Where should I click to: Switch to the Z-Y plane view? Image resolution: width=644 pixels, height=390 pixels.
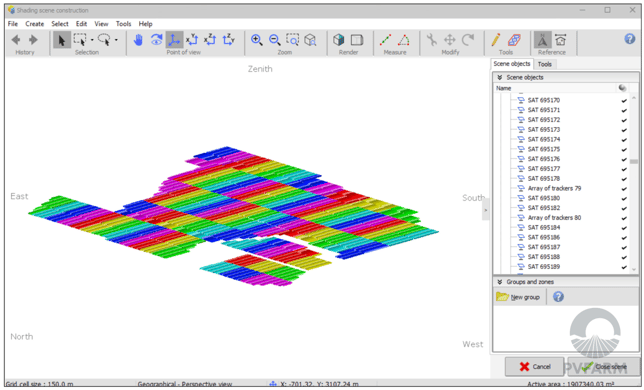[x=228, y=40]
